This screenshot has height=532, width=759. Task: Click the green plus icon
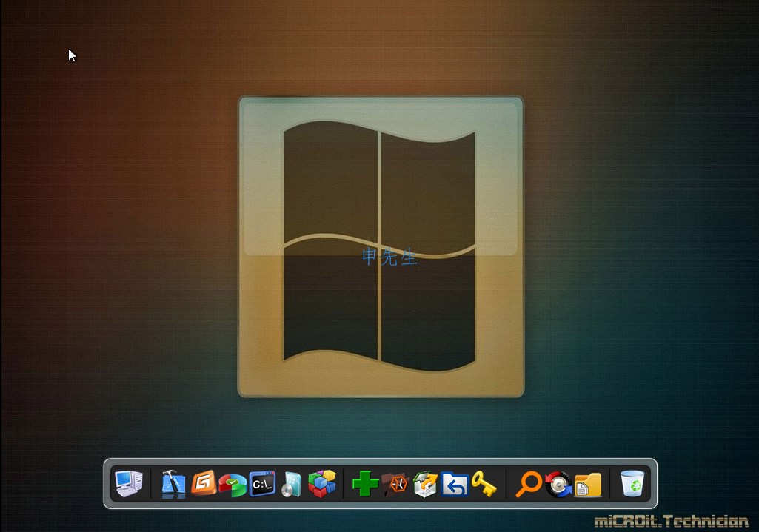[365, 484]
